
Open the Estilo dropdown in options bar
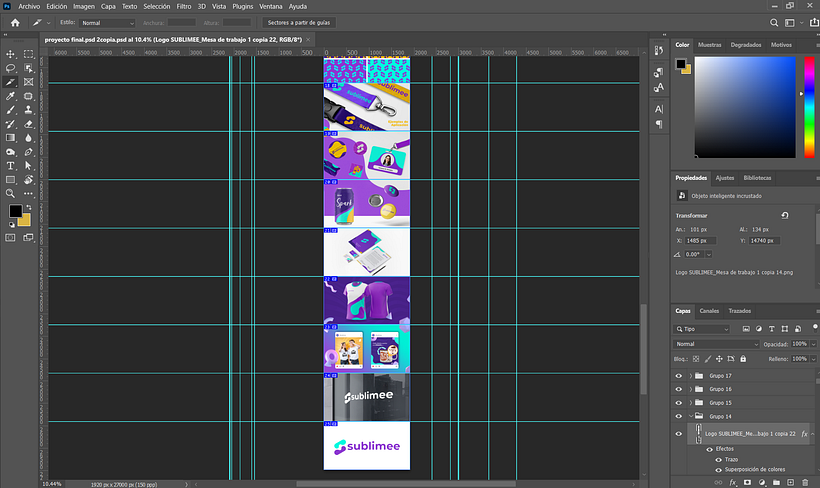[107, 23]
